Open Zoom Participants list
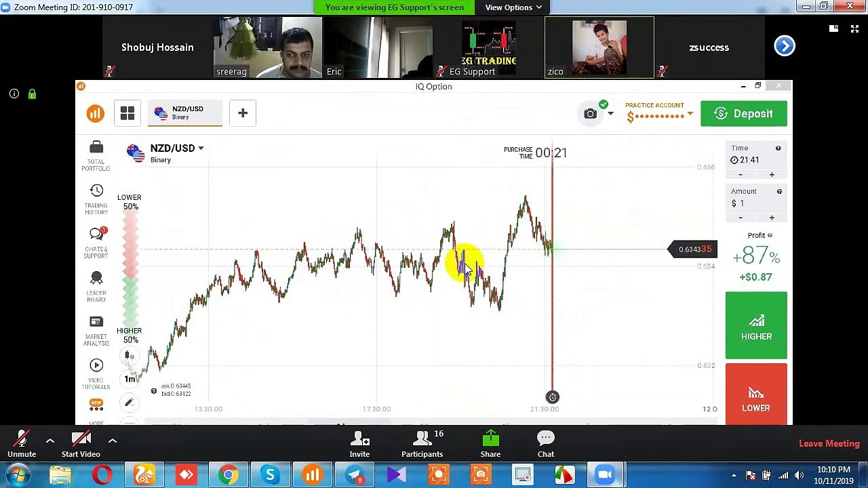 click(x=422, y=445)
